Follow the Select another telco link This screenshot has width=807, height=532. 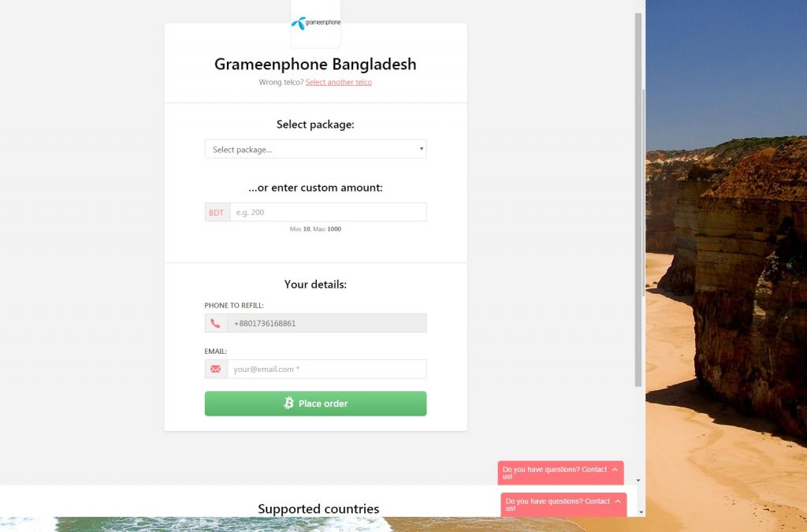(339, 82)
